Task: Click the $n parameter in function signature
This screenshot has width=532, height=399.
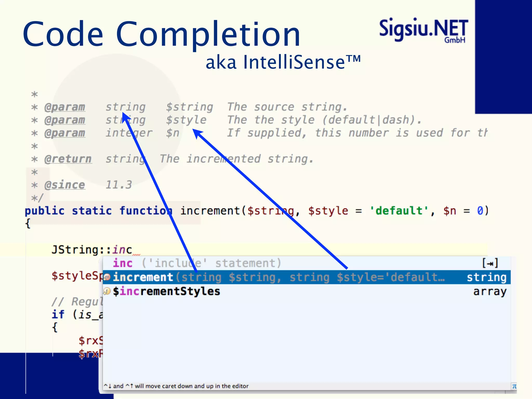Action: [x=450, y=211]
